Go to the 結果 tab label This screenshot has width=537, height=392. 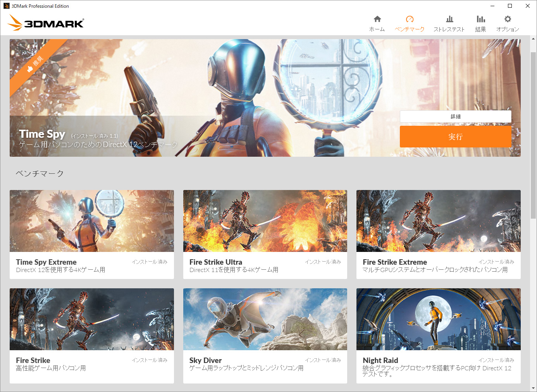pyautogui.click(x=480, y=29)
